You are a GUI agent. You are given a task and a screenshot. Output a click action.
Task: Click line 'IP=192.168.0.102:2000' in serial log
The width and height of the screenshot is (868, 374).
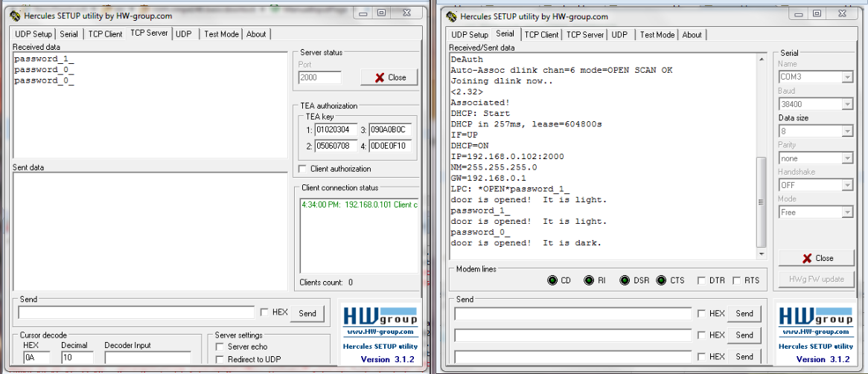[507, 157]
